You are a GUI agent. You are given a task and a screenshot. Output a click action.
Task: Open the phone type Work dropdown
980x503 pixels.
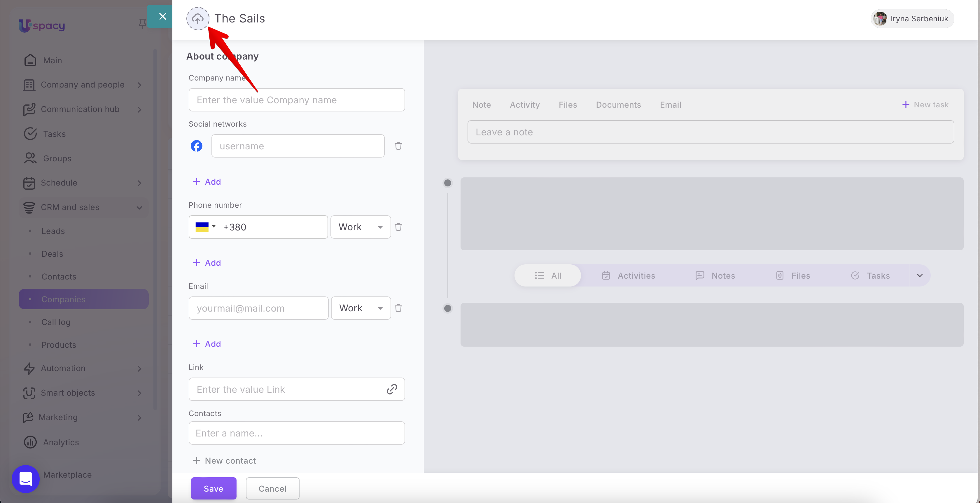click(360, 227)
